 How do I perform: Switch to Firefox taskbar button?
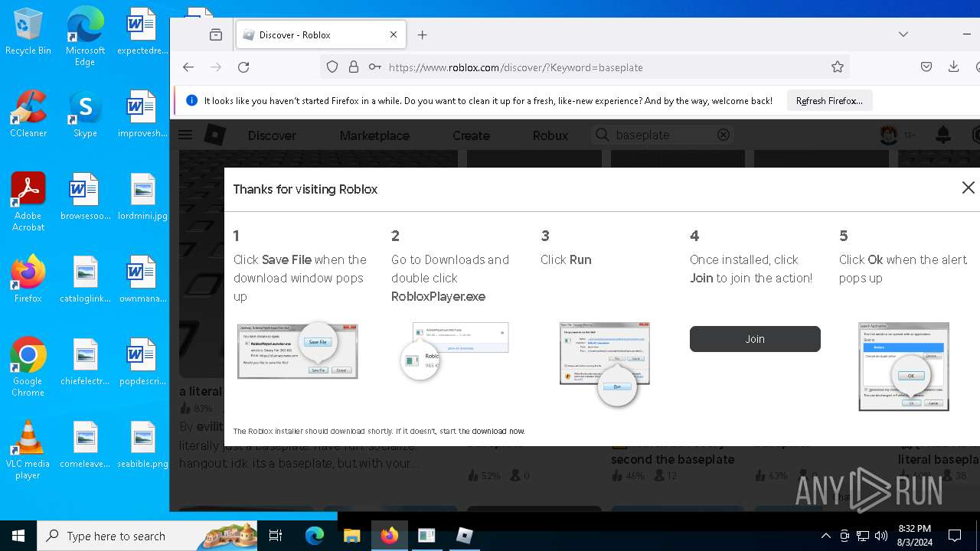tap(390, 536)
